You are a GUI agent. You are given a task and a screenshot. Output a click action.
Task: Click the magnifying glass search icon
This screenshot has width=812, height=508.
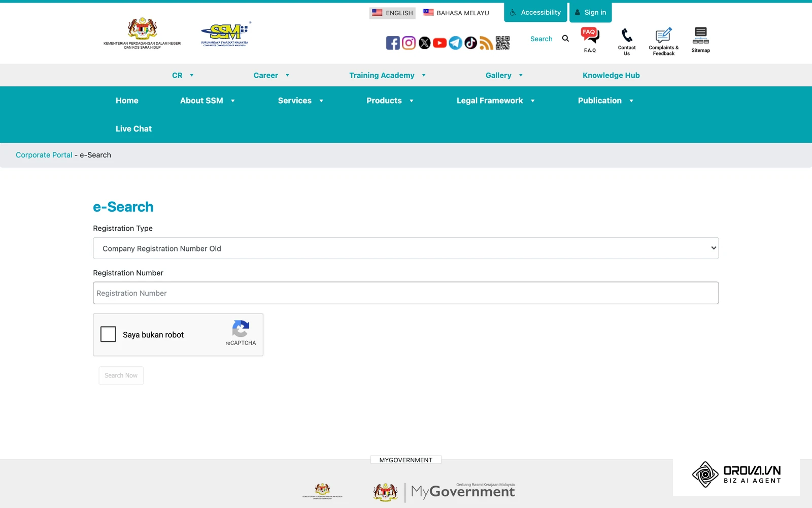[x=565, y=39]
